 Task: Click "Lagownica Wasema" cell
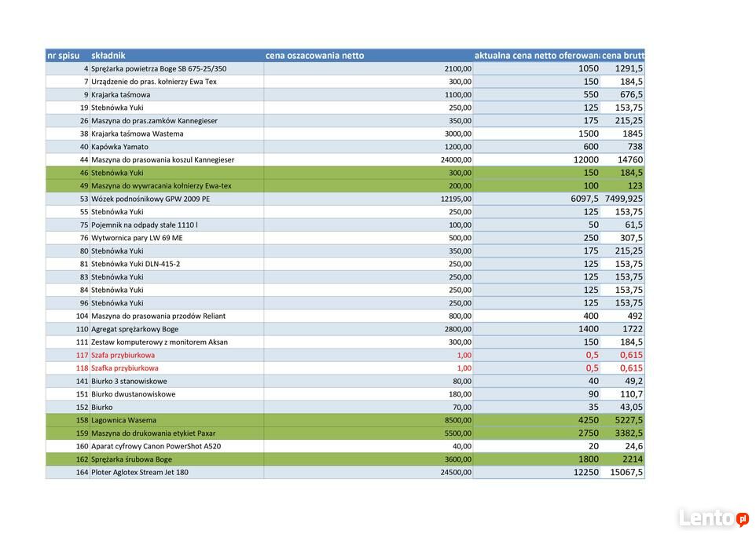click(x=123, y=420)
